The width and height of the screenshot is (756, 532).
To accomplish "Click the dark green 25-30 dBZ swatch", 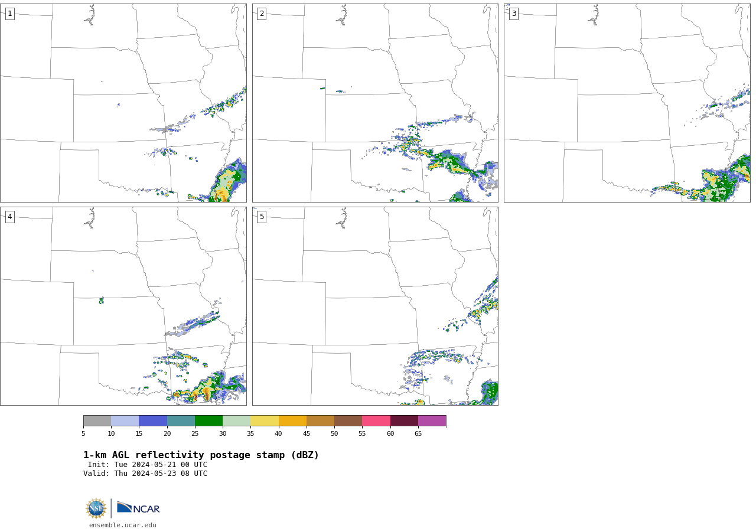I will coord(208,421).
